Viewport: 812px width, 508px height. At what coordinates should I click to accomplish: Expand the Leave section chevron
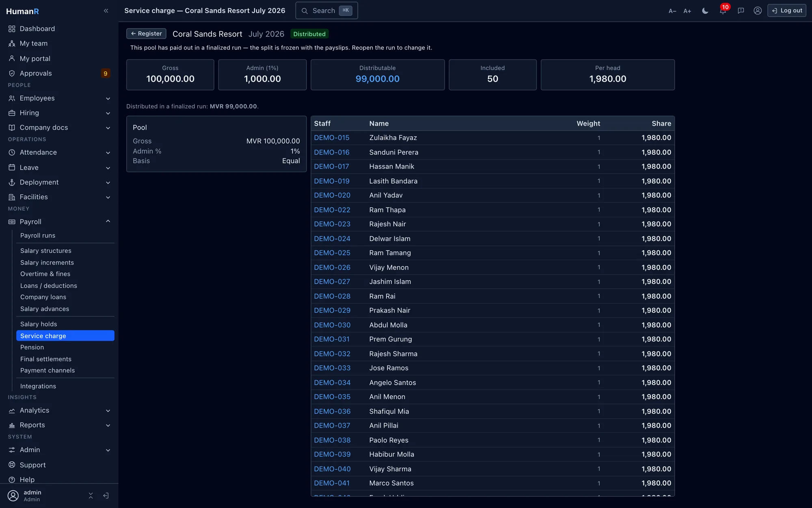point(108,168)
